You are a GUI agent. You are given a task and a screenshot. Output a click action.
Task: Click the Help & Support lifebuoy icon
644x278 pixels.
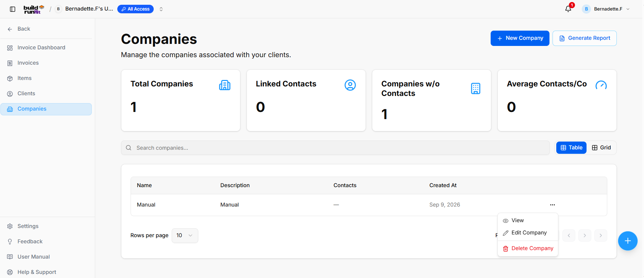pos(10,272)
